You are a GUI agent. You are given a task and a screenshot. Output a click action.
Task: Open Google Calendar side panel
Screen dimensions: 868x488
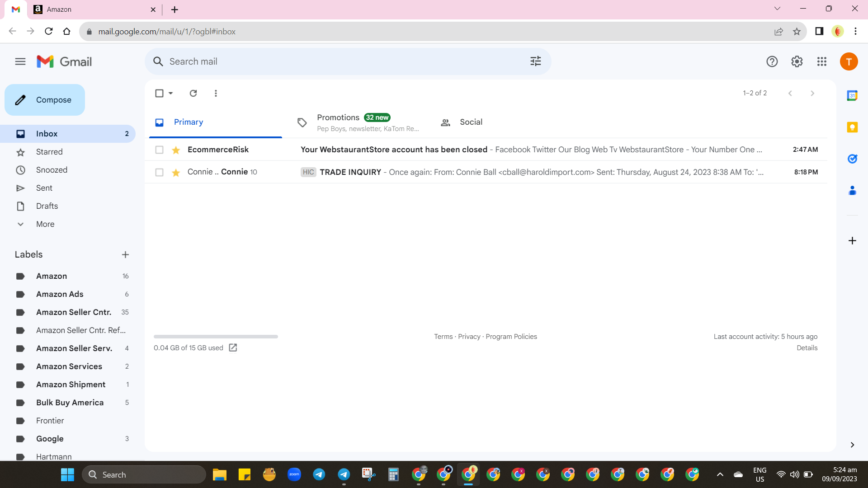click(852, 95)
